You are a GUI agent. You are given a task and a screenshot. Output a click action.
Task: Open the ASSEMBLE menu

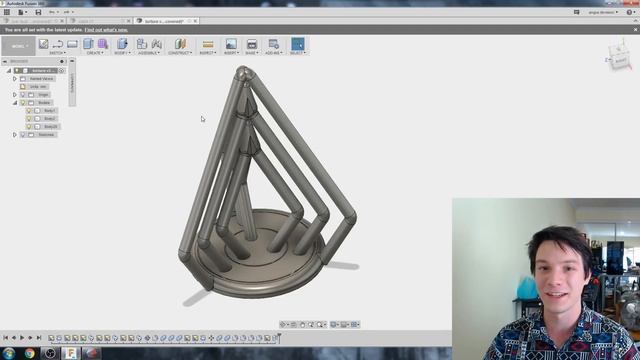tap(149, 53)
